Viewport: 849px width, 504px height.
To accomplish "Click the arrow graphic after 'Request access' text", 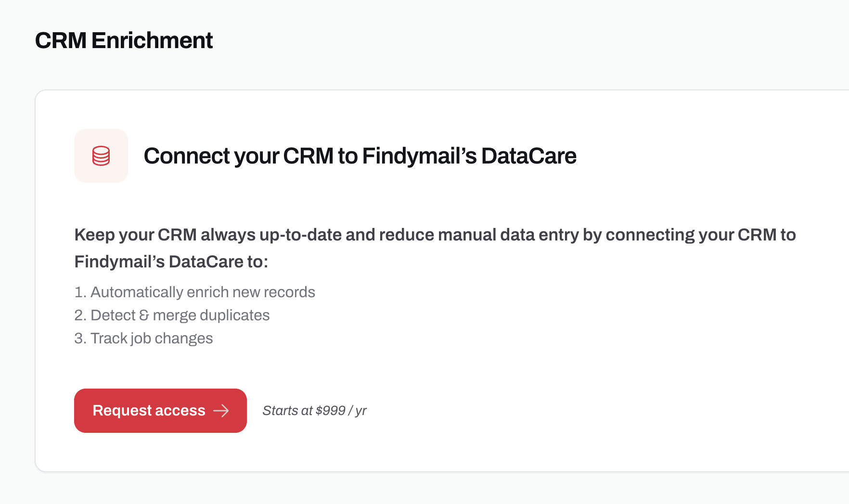I will click(222, 411).
